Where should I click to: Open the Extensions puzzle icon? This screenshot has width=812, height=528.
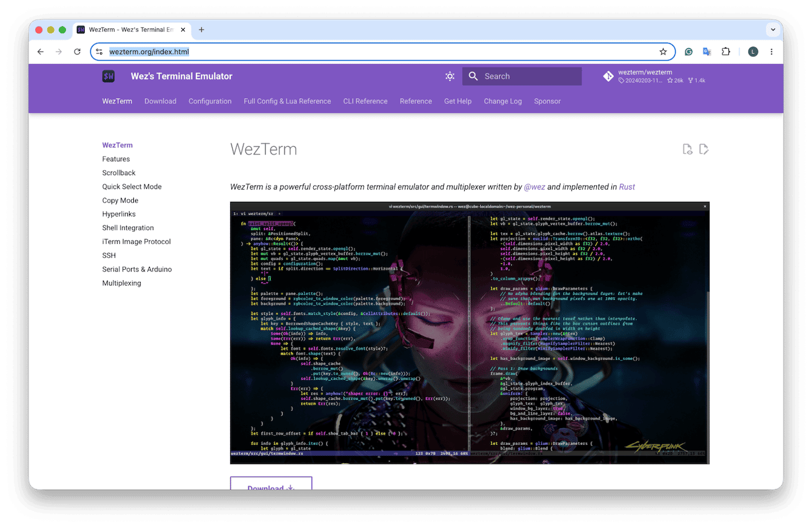pyautogui.click(x=726, y=52)
